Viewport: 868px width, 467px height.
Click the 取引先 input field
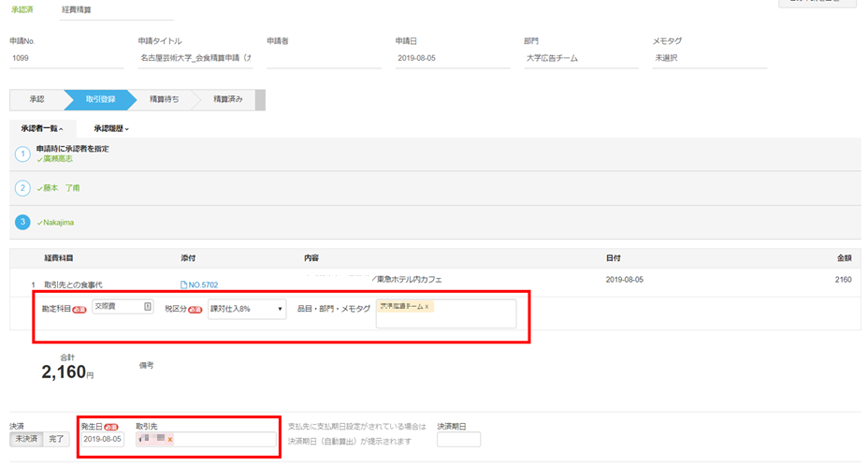point(206,439)
